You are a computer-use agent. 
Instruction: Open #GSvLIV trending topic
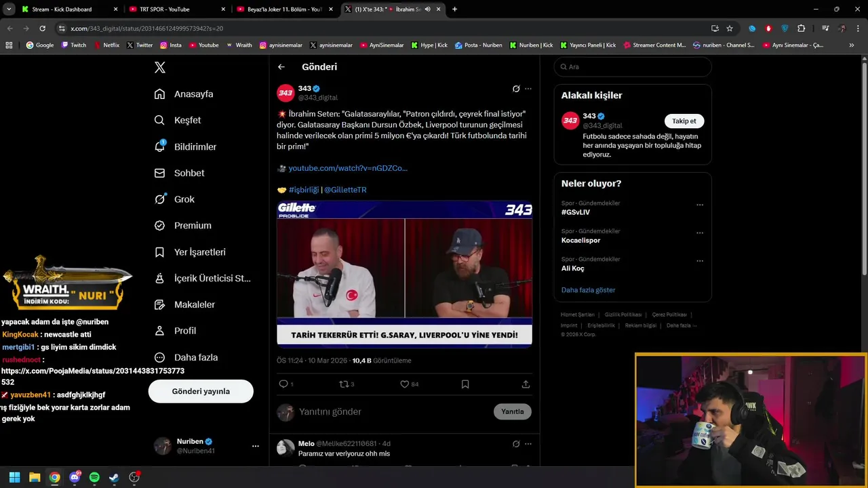pos(576,212)
